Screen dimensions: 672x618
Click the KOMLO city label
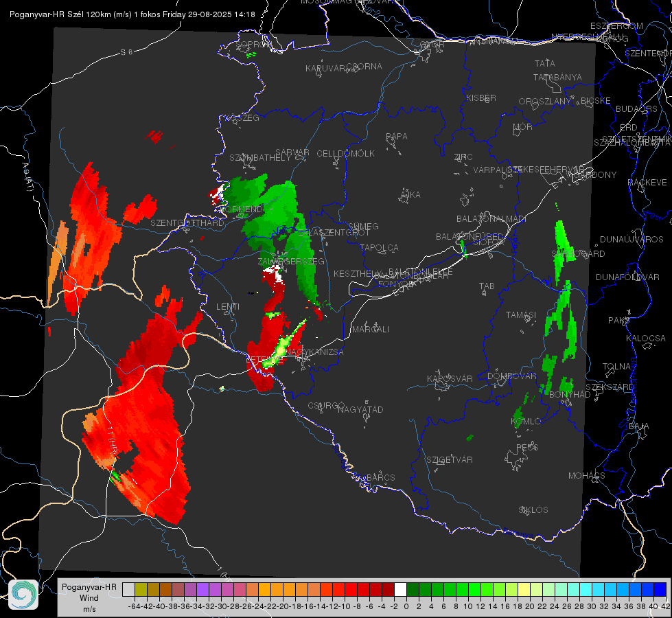click(x=526, y=422)
